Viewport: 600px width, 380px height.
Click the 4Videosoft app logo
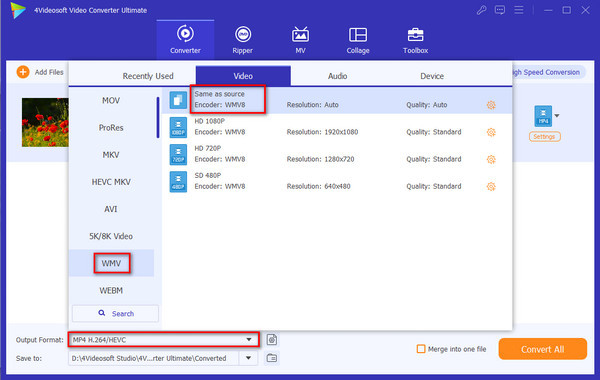tap(18, 10)
